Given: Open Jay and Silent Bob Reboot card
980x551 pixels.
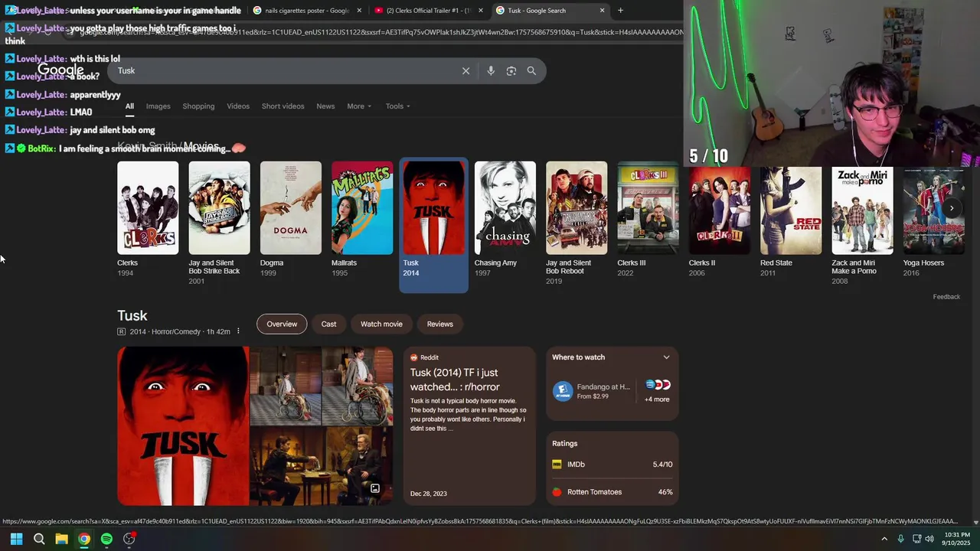Looking at the screenshot, I should click(577, 223).
